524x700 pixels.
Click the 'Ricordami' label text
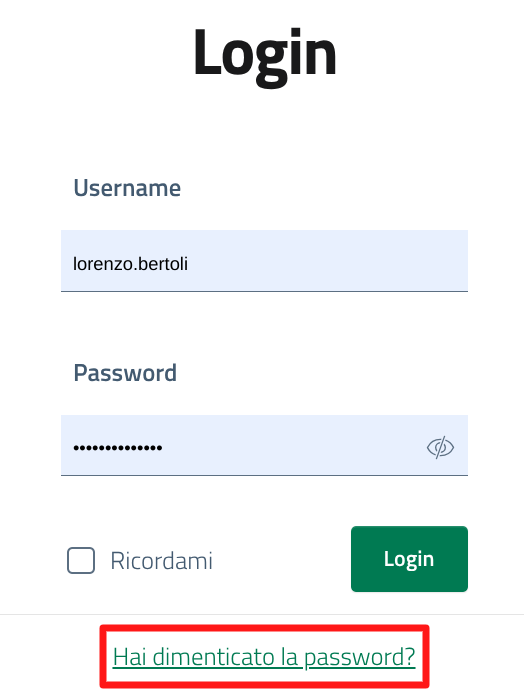tap(161, 561)
